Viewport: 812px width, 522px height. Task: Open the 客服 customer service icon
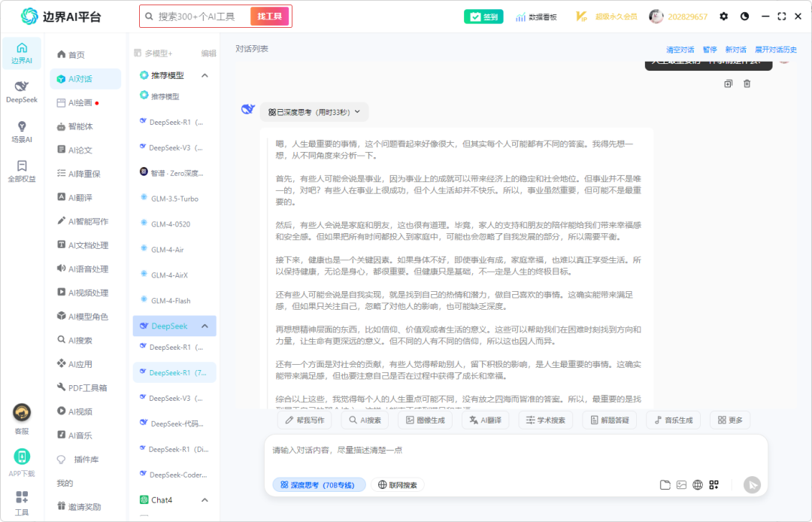click(x=22, y=417)
